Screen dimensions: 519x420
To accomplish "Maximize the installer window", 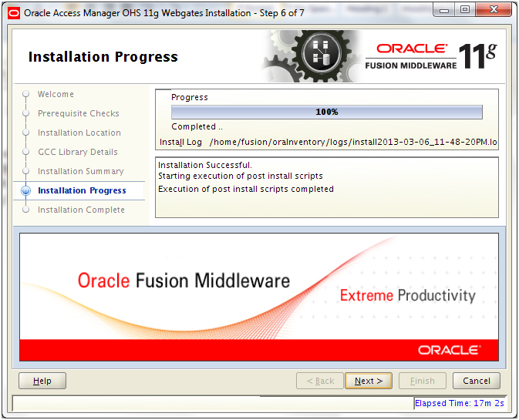I will 465,10.
